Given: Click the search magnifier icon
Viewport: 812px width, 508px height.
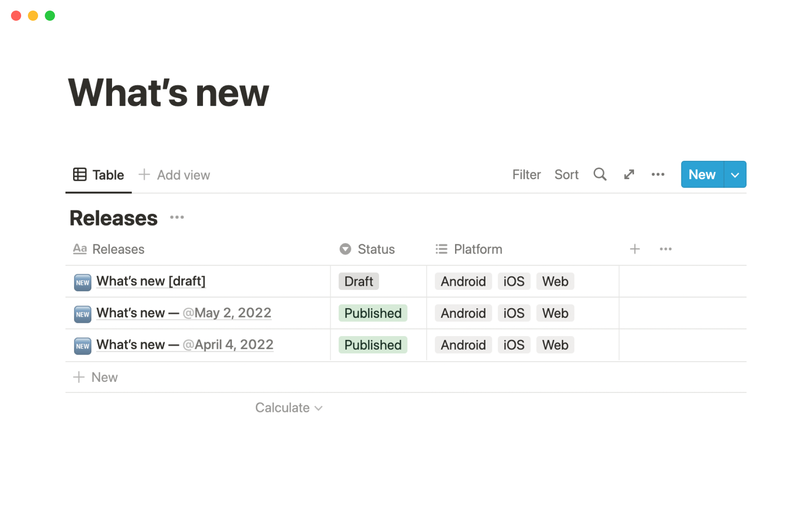Looking at the screenshot, I should (x=600, y=174).
